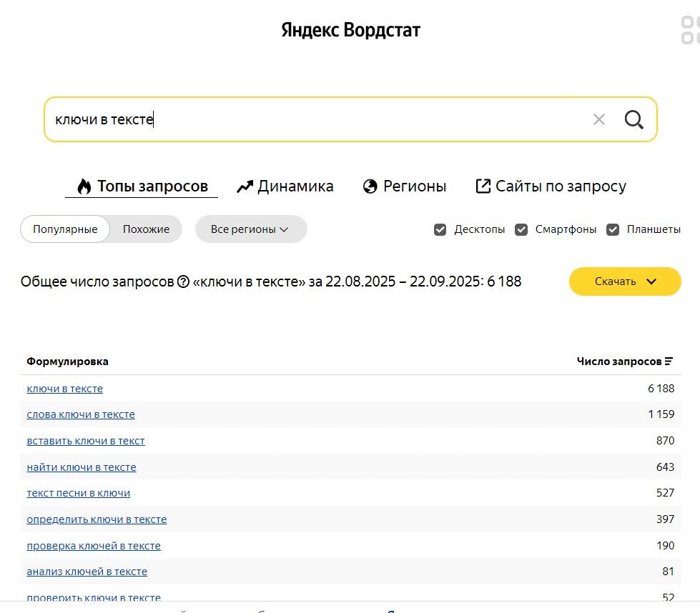700x613 pixels.
Task: Click the sort icon beside Число запросов
Action: [669, 362]
